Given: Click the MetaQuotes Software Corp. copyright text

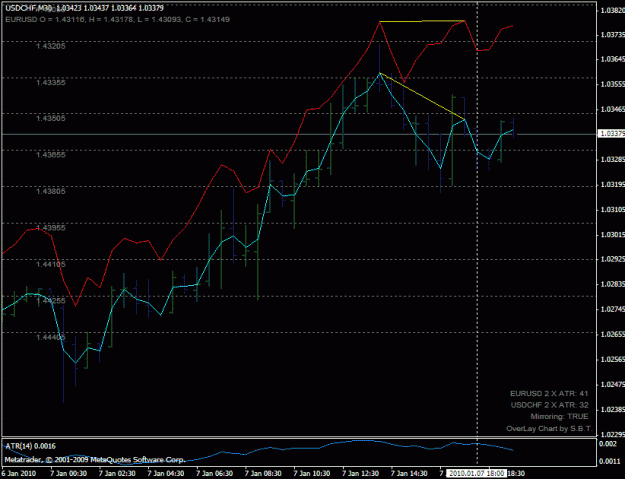Looking at the screenshot, I should point(94,459).
